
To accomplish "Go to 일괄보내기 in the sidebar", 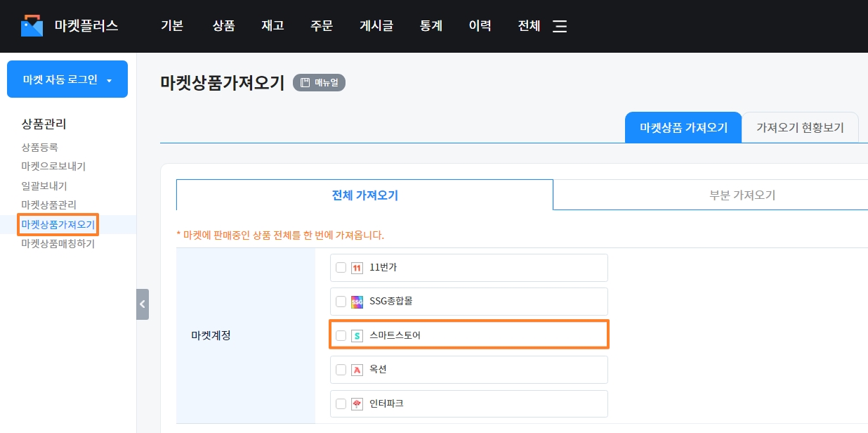I will point(44,186).
